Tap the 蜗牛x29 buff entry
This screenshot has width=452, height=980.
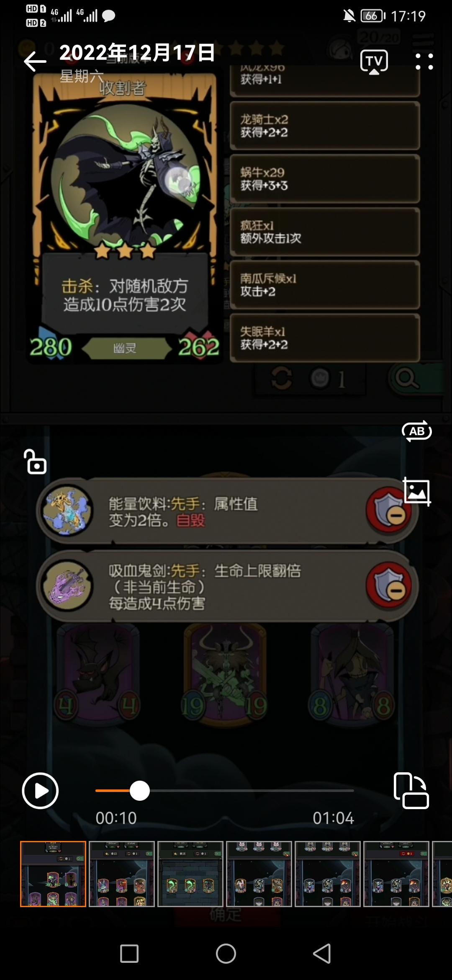coord(325,179)
